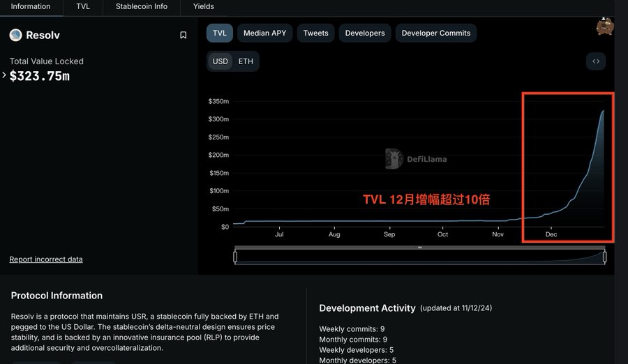Select USD denomination

(220, 61)
